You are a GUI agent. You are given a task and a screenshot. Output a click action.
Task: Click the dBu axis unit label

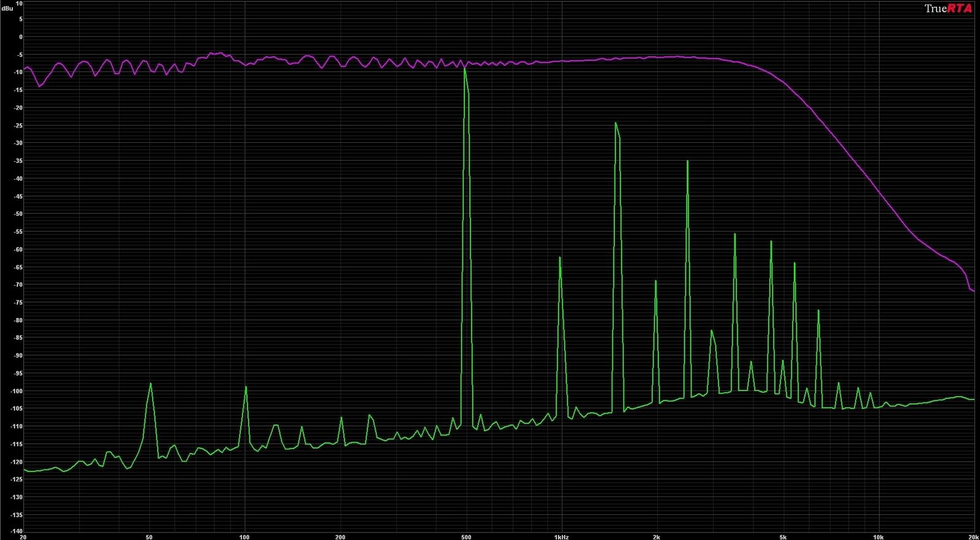tap(7, 9)
